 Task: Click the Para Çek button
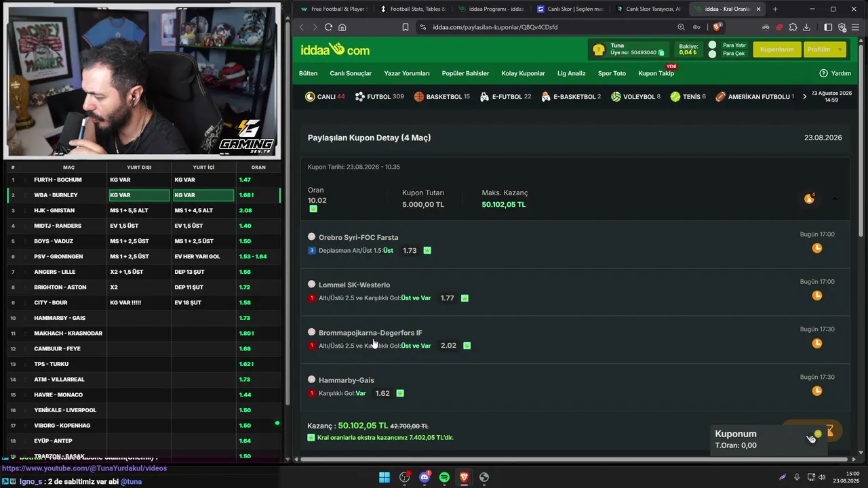click(734, 54)
